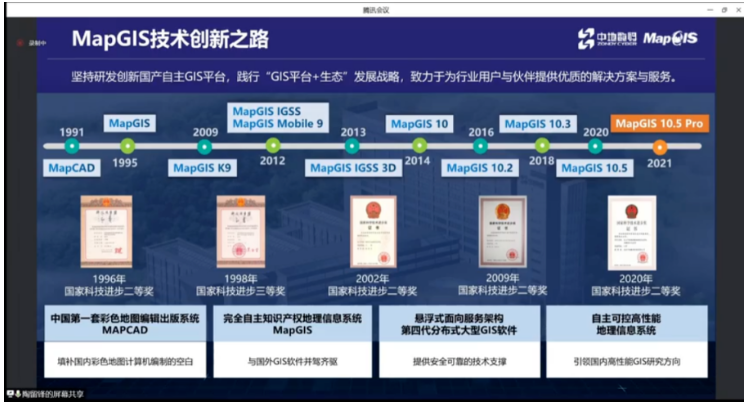The height and width of the screenshot is (407, 747).
Task: Click the 2014 green timeline dot
Action: pos(419,145)
